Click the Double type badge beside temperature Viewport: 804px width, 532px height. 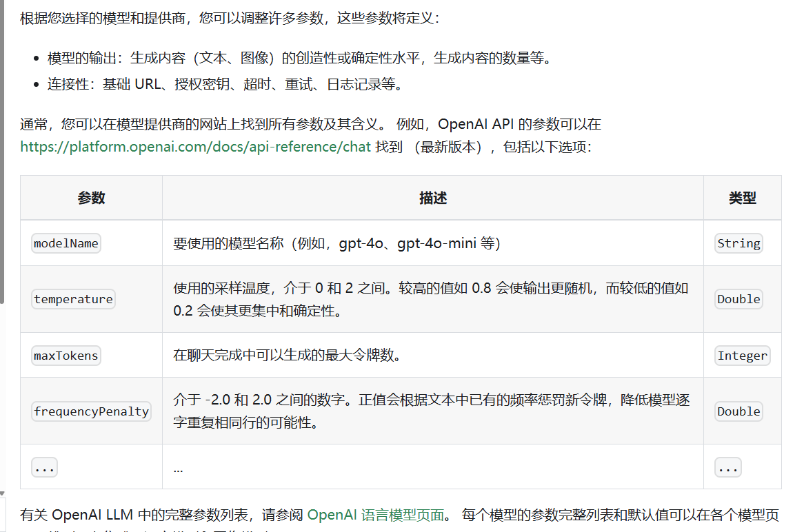[738, 299]
